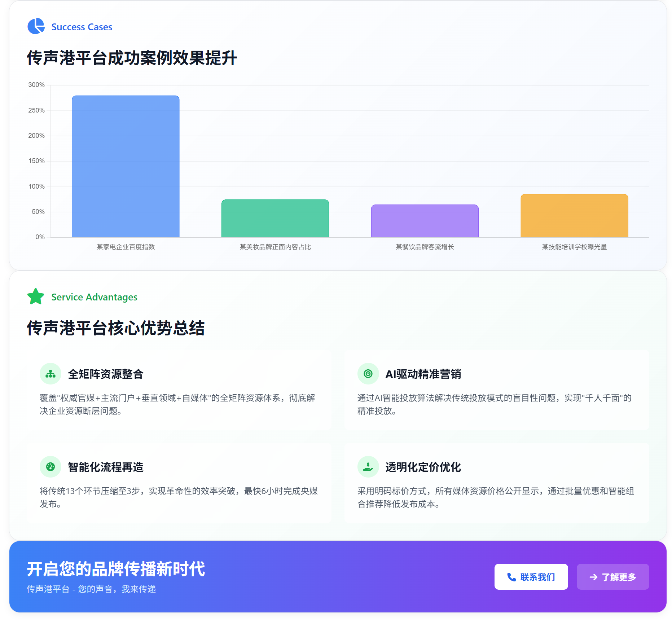Click the green star Service Advantages icon

(x=36, y=296)
